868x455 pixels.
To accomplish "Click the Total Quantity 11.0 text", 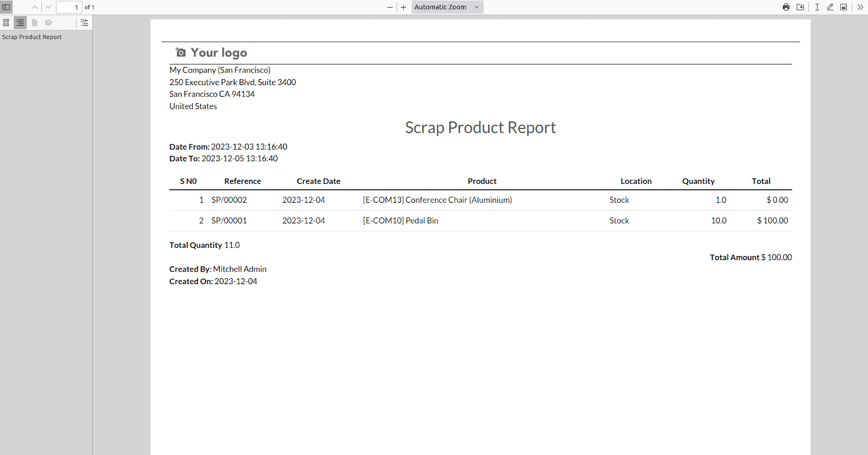I will tap(205, 245).
